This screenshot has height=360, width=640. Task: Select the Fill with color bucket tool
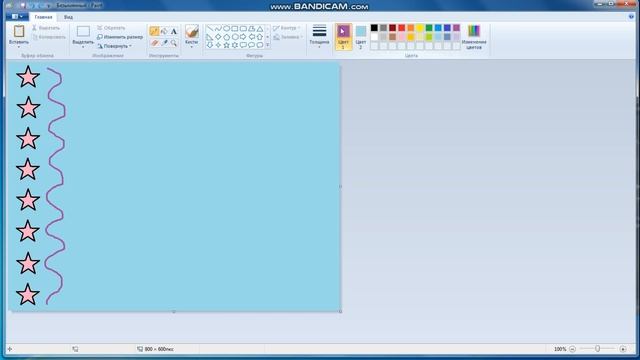click(164, 31)
